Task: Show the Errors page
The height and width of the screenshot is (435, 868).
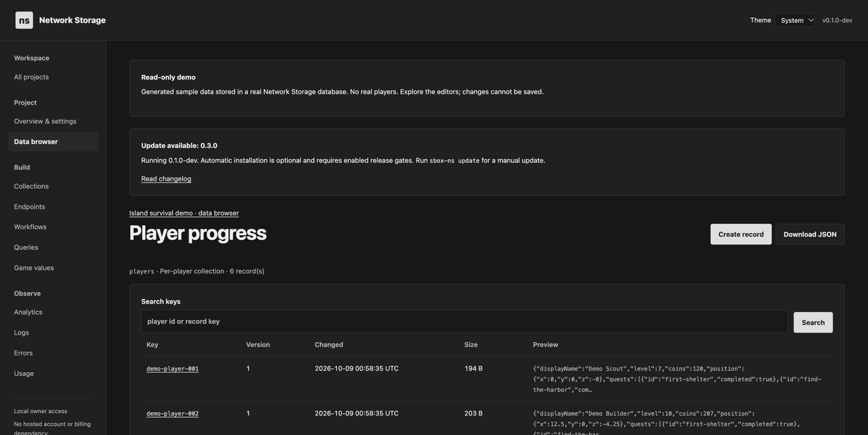Action: [24, 353]
